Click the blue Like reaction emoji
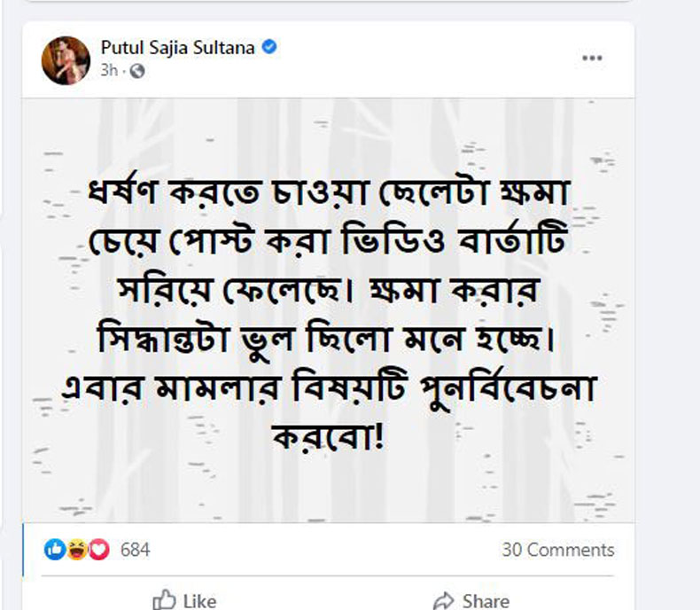Viewport: 700px width, 610px height. 55,550
